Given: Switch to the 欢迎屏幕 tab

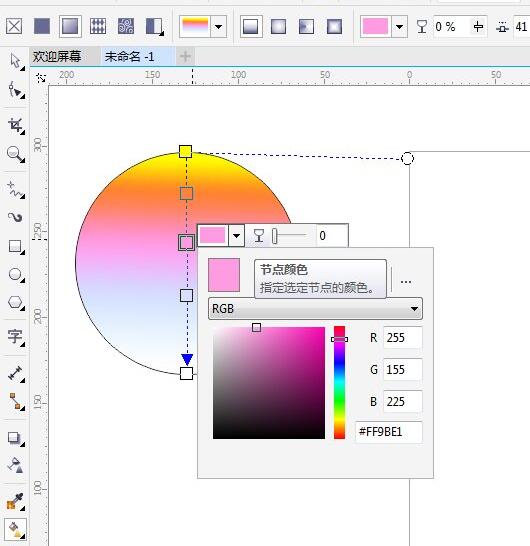Looking at the screenshot, I should point(57,56).
